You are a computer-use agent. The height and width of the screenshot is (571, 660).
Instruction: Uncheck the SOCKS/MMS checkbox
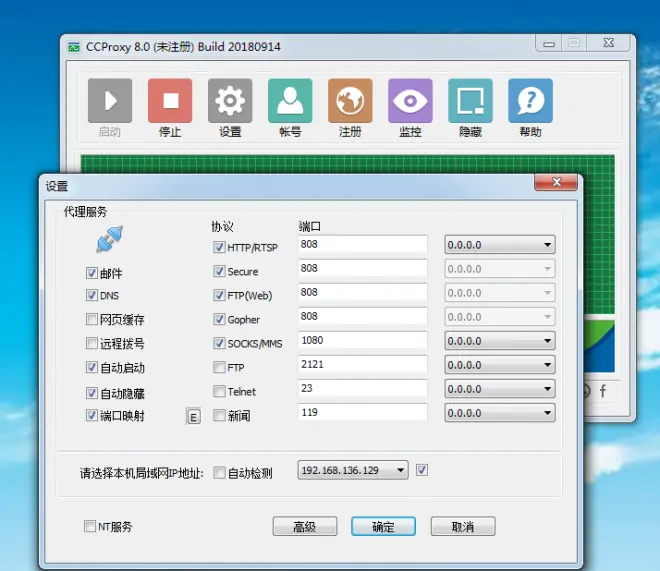pos(219,343)
